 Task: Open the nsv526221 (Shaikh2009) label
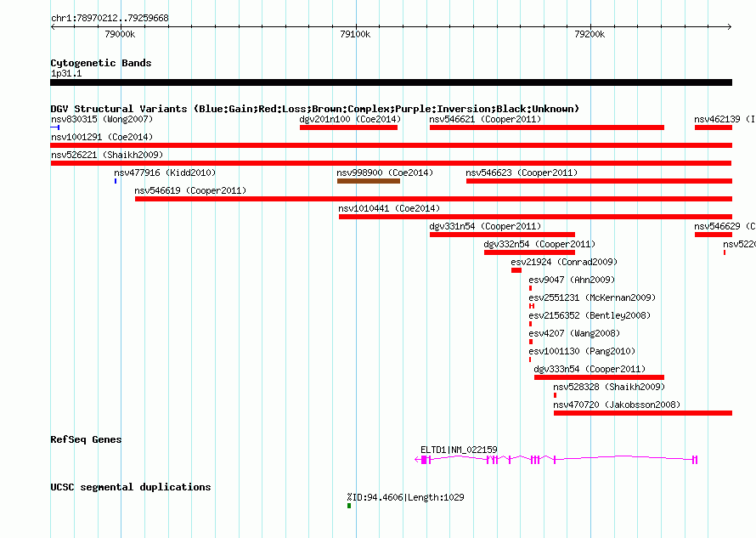pos(107,155)
